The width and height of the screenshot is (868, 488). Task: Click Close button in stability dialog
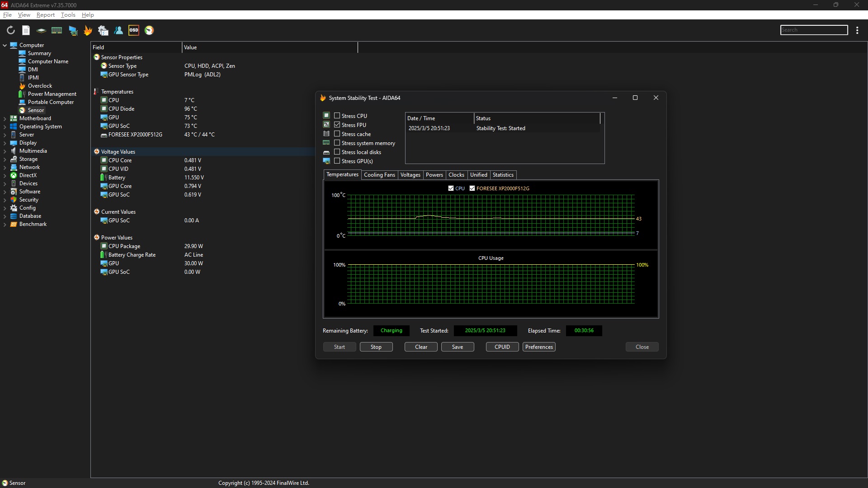pyautogui.click(x=642, y=347)
